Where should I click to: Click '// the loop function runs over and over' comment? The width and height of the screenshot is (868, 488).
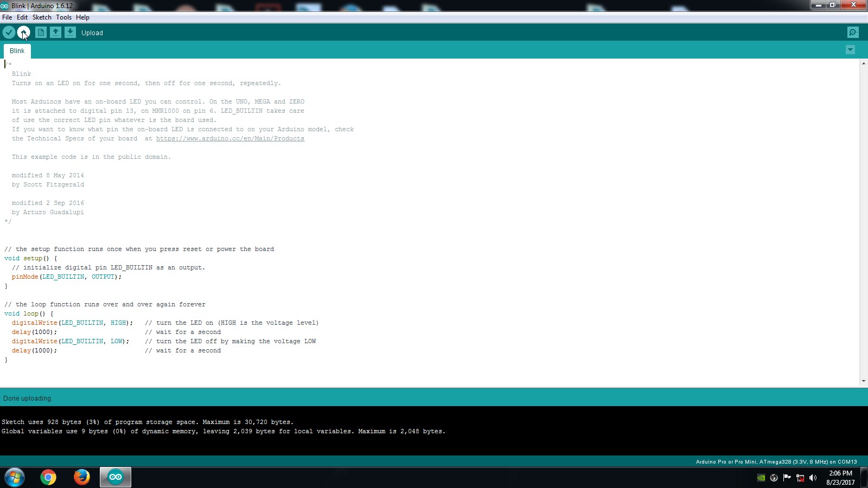(105, 305)
